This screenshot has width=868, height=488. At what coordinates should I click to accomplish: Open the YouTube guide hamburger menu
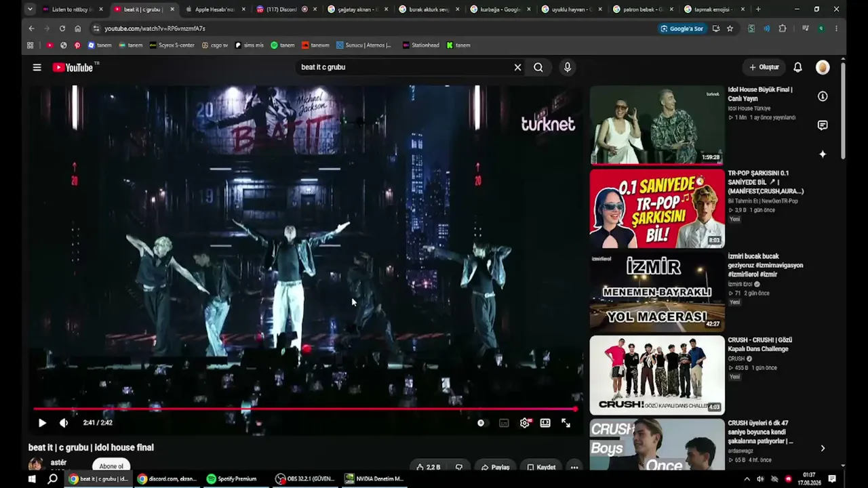(37, 67)
